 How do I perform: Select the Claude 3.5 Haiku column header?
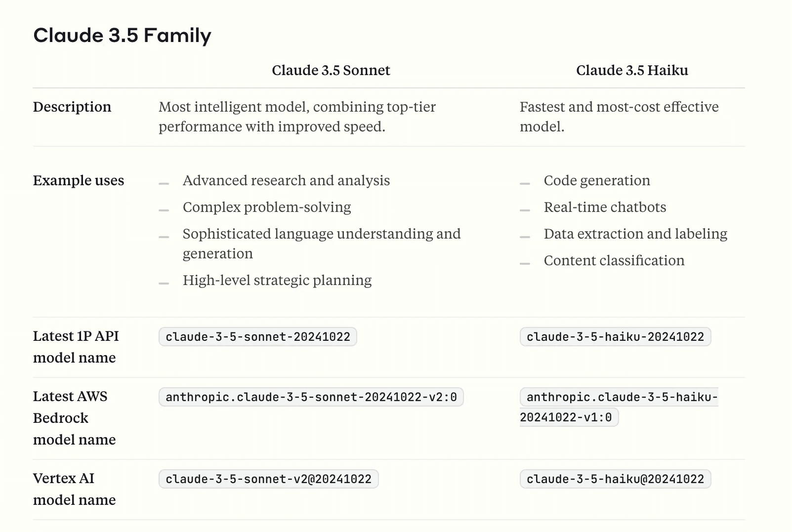(632, 70)
